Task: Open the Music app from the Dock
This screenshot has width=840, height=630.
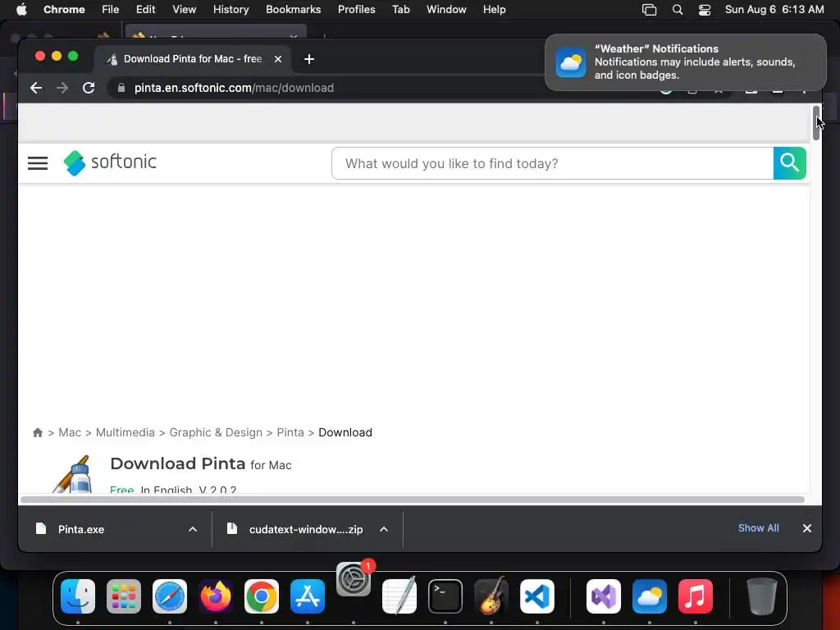Action: click(x=696, y=596)
